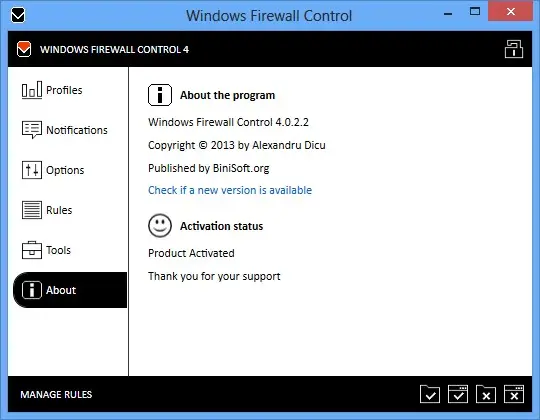This screenshot has height=420, width=540.
Task: Switch to the Notifications section
Action: coord(77,130)
